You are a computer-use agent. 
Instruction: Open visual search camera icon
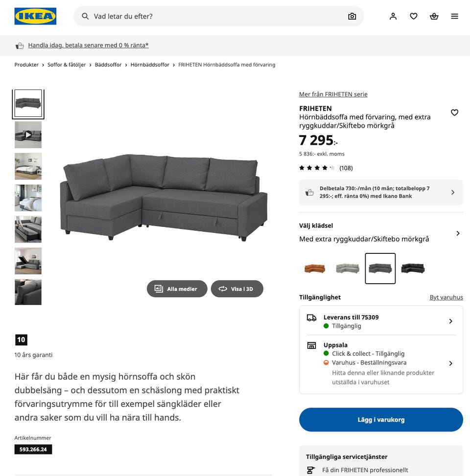(x=352, y=16)
